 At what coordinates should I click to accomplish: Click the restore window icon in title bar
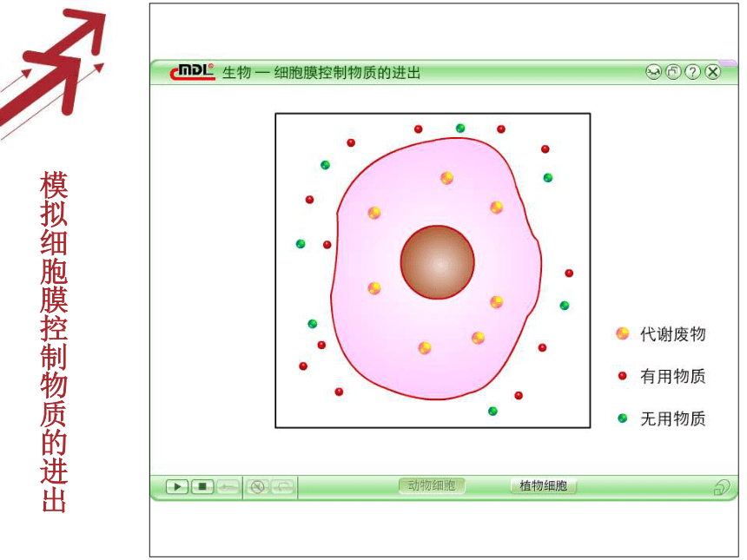(673, 72)
